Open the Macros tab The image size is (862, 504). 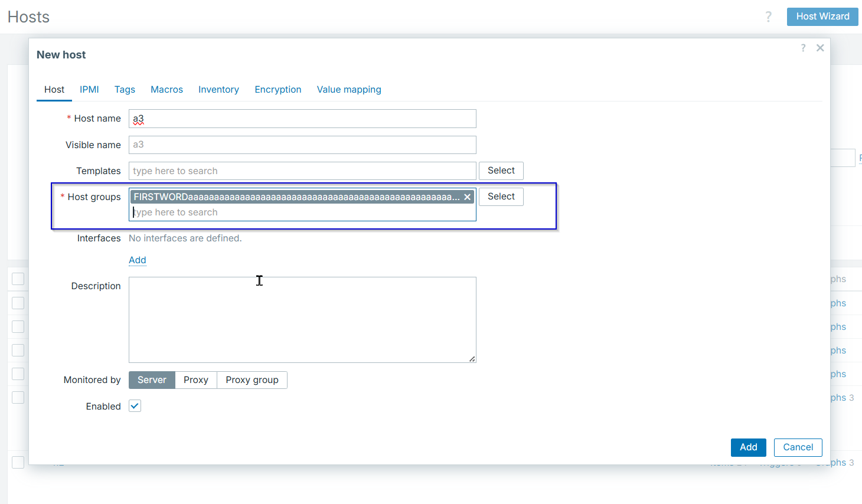[x=166, y=90]
